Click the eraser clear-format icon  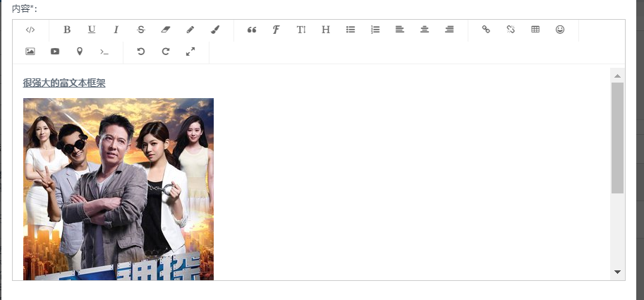coord(166,30)
